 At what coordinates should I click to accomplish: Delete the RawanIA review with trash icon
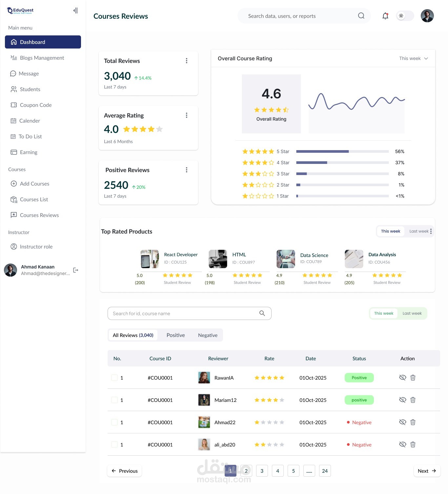point(413,378)
